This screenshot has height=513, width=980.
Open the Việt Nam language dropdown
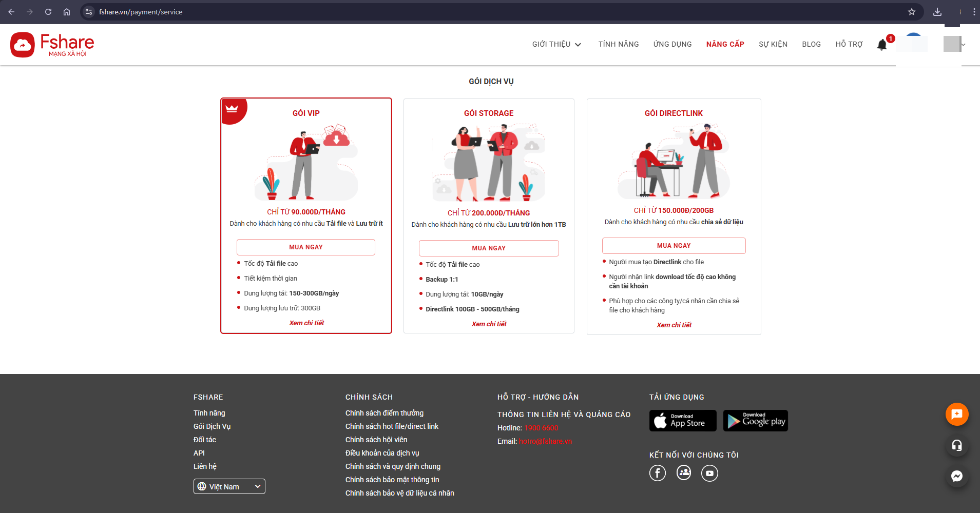point(229,486)
